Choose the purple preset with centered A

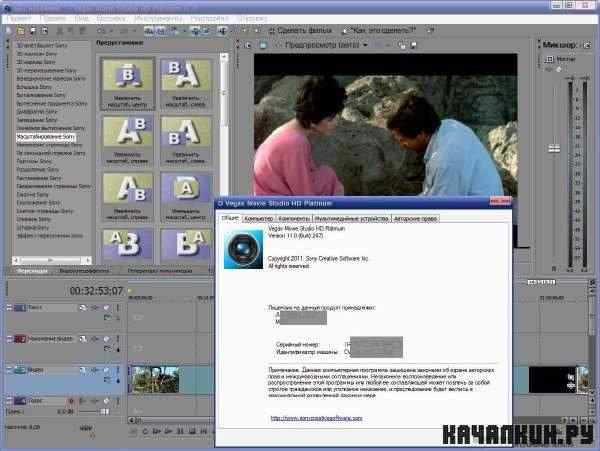[x=186, y=197]
